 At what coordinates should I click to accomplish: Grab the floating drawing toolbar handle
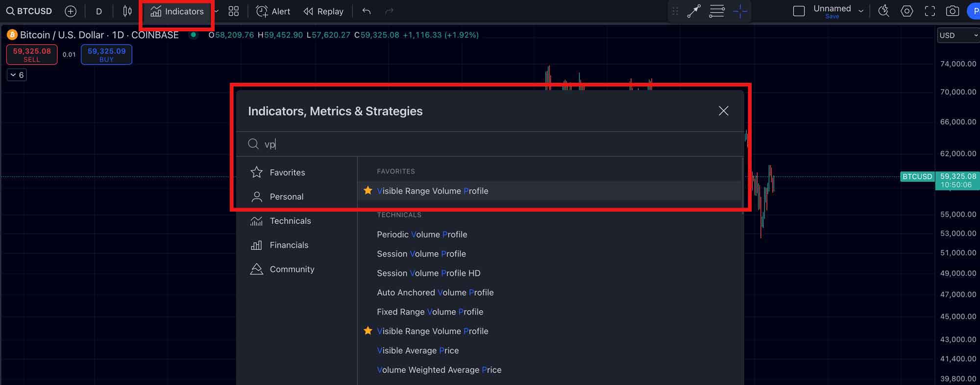(x=675, y=11)
